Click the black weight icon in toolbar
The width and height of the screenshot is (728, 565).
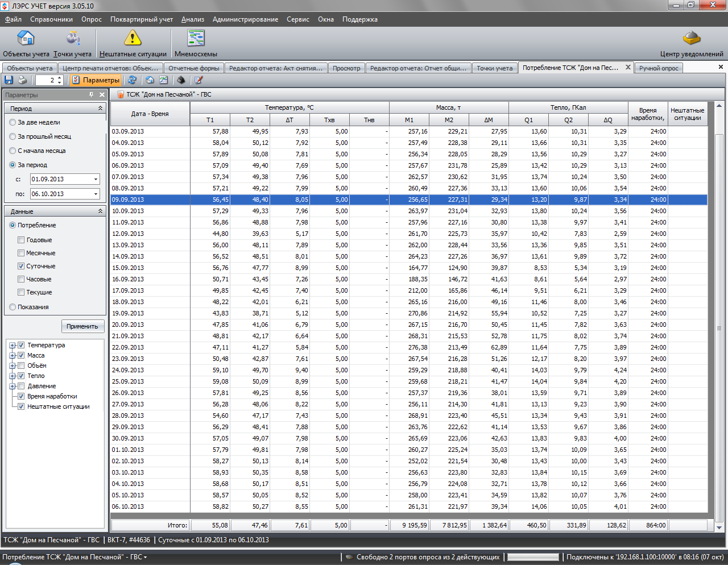click(x=181, y=80)
